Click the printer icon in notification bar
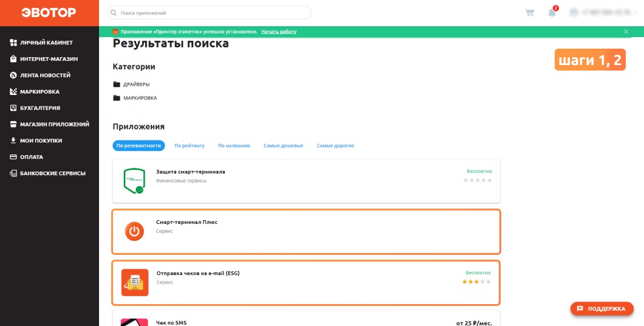 pyautogui.click(x=115, y=32)
